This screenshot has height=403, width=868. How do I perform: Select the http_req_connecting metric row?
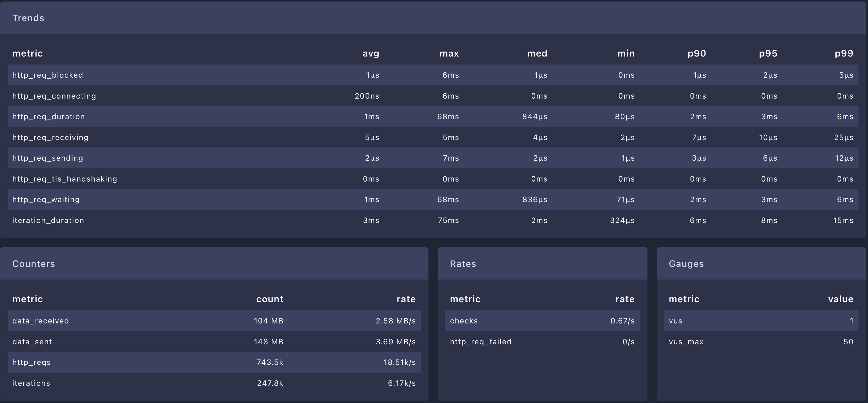433,96
